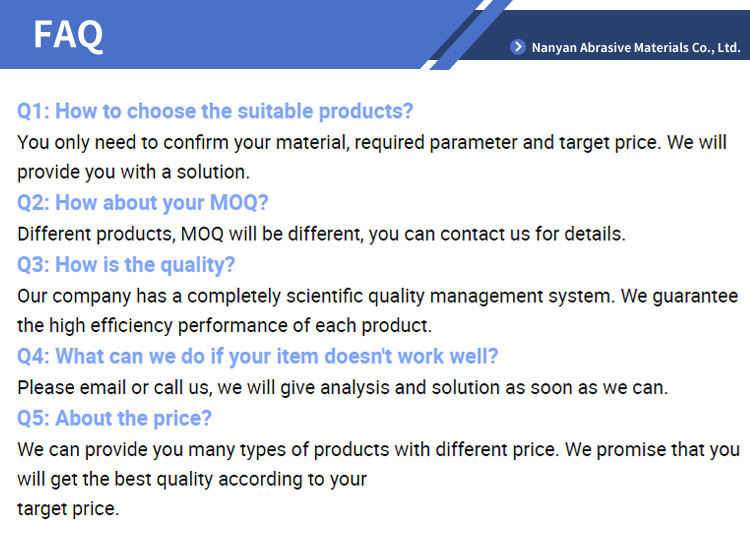Select Q3: How is the quality?
The image size is (750, 543).
point(126,265)
